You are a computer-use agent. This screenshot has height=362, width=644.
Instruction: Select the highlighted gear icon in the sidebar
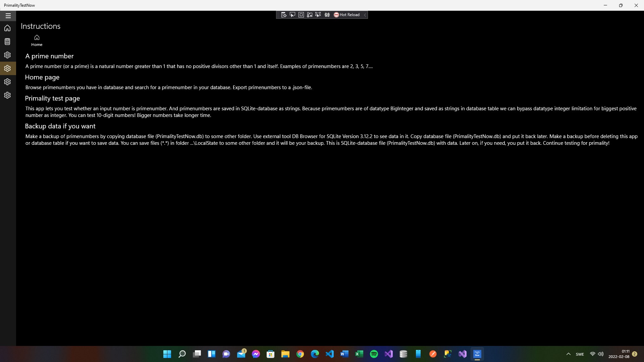pyautogui.click(x=7, y=68)
